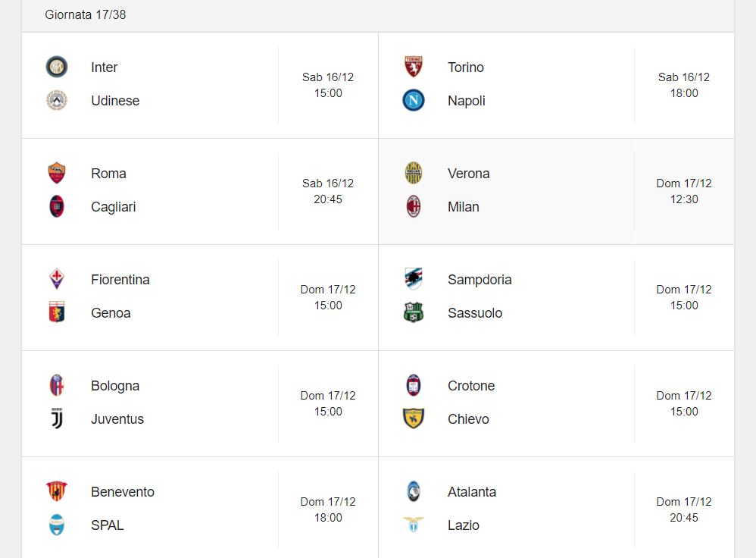Open the Udinese team name
Image resolution: width=756 pixels, height=558 pixels.
tap(115, 100)
